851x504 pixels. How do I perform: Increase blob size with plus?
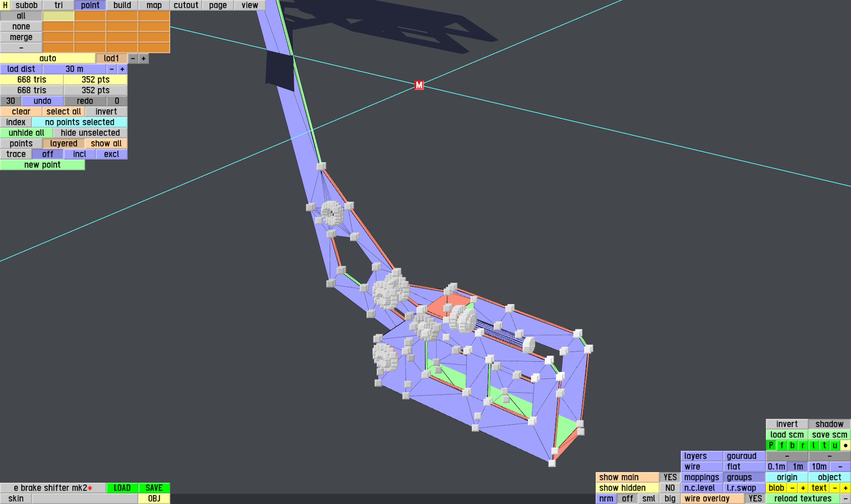click(x=803, y=488)
